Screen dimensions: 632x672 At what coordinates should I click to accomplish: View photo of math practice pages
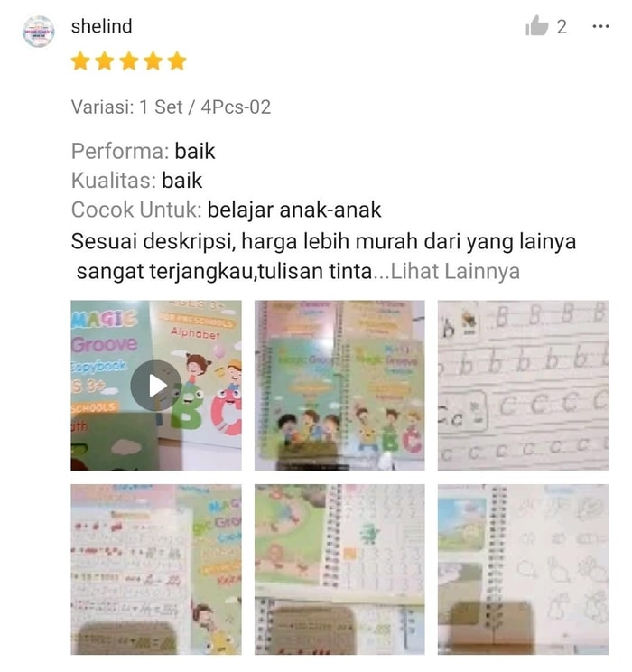(x=156, y=569)
